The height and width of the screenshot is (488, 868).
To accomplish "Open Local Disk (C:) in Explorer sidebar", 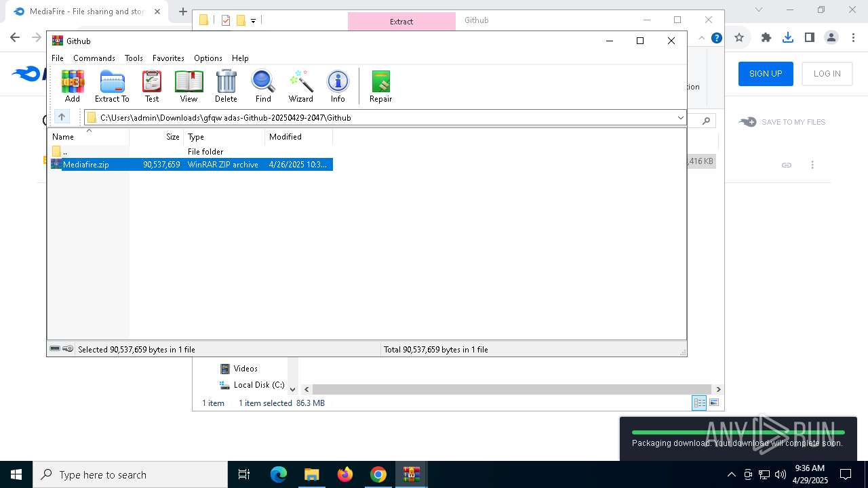I will point(252,384).
